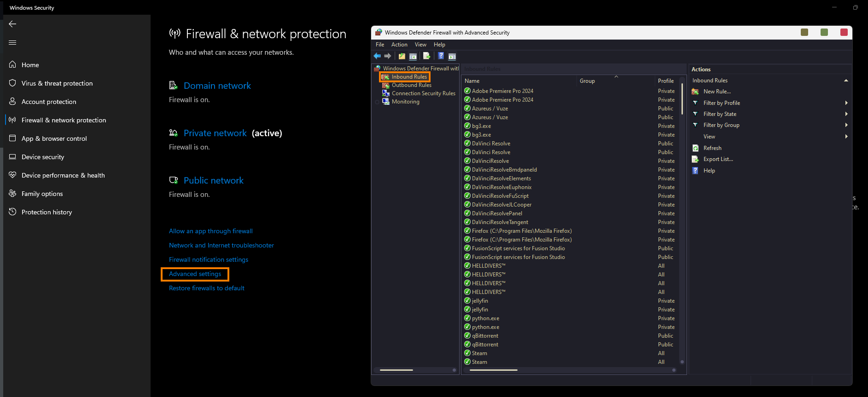The width and height of the screenshot is (868, 397).
Task: Click the Home icon in the sidebar
Action: [x=12, y=64]
